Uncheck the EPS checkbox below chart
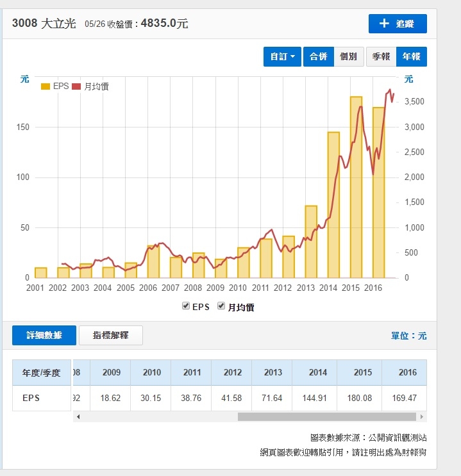The height and width of the screenshot is (476, 461). tap(186, 306)
